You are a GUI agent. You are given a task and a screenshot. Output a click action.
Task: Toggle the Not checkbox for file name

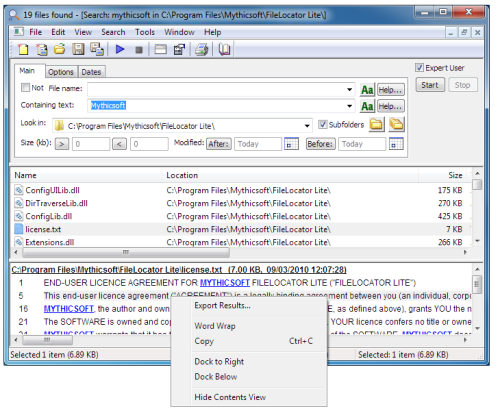(25, 88)
